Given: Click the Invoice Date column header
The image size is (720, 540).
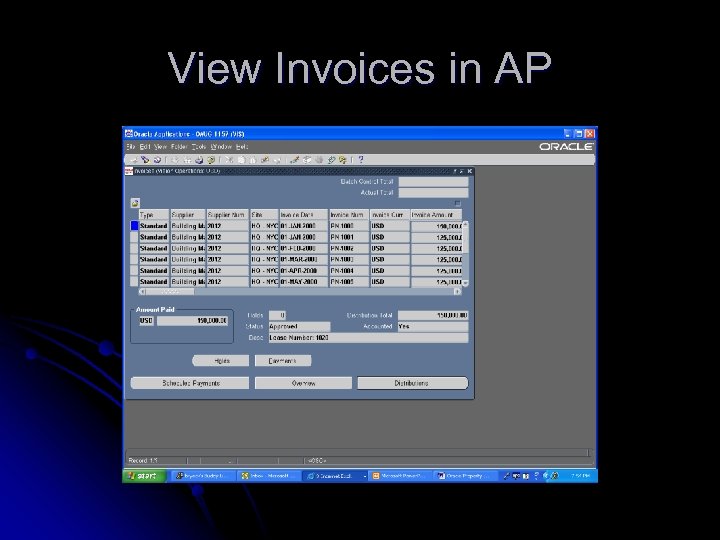Looking at the screenshot, I should tap(304, 214).
